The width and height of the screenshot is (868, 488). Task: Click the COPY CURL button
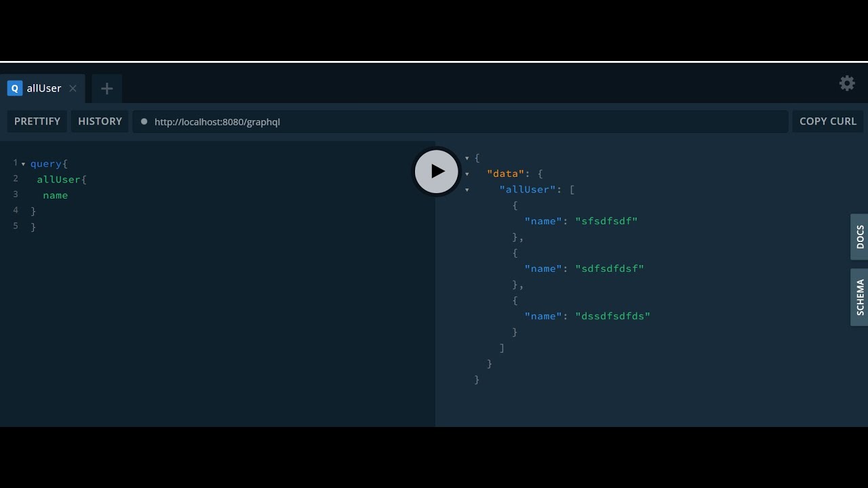(x=827, y=121)
